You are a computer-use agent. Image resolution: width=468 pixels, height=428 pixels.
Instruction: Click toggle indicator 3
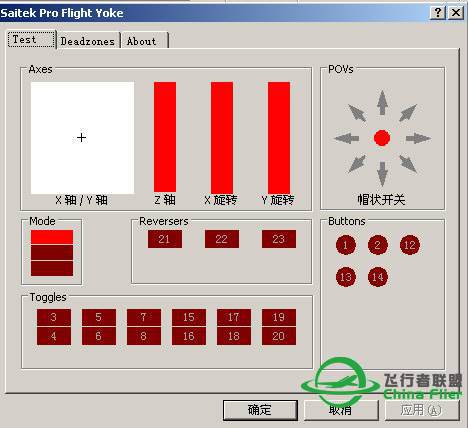point(54,317)
